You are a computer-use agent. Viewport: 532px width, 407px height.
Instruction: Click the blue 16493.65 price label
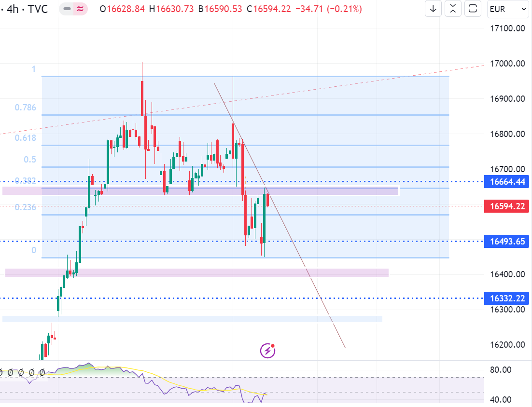click(x=507, y=241)
